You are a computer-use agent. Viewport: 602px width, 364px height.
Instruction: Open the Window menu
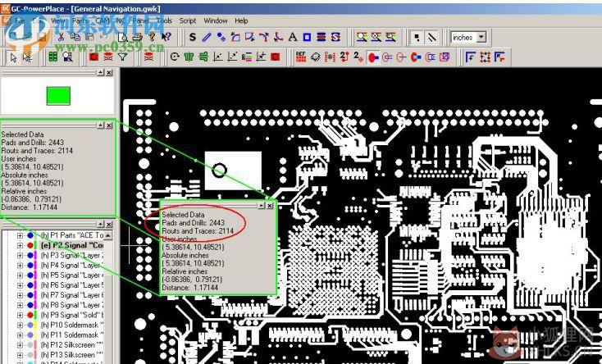(216, 20)
